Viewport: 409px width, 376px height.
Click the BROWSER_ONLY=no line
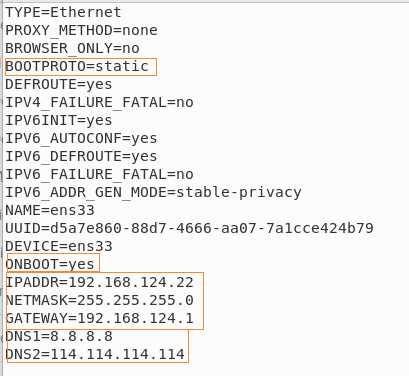click(x=72, y=48)
